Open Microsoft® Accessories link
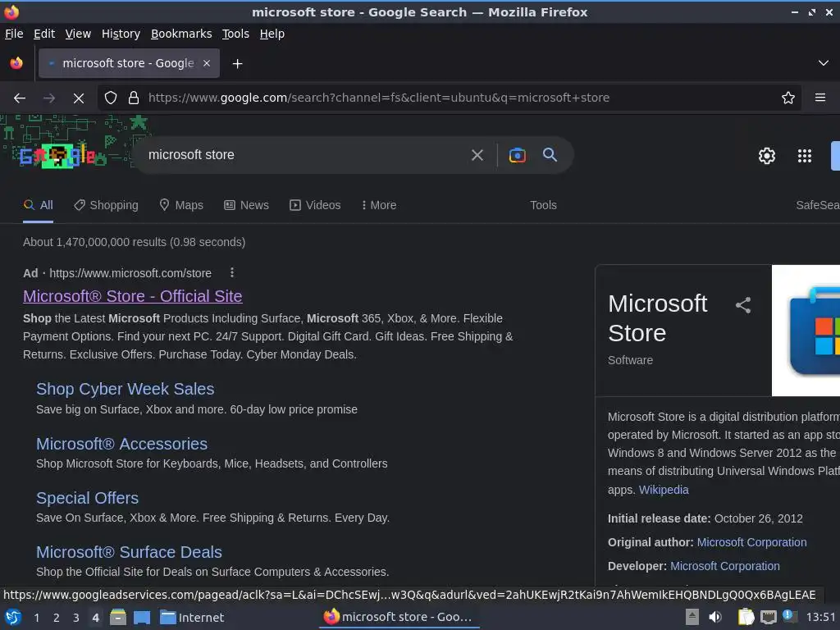The image size is (840, 630). [121, 444]
